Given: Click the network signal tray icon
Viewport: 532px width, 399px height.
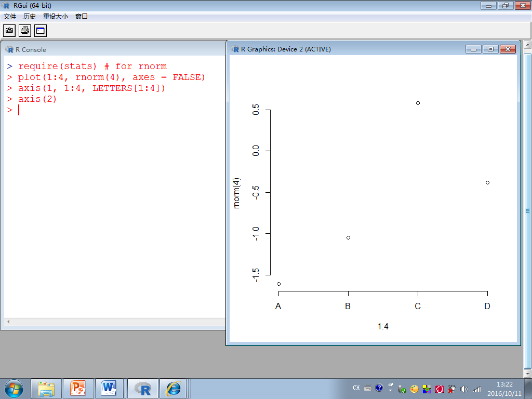Looking at the screenshot, I should [x=477, y=389].
